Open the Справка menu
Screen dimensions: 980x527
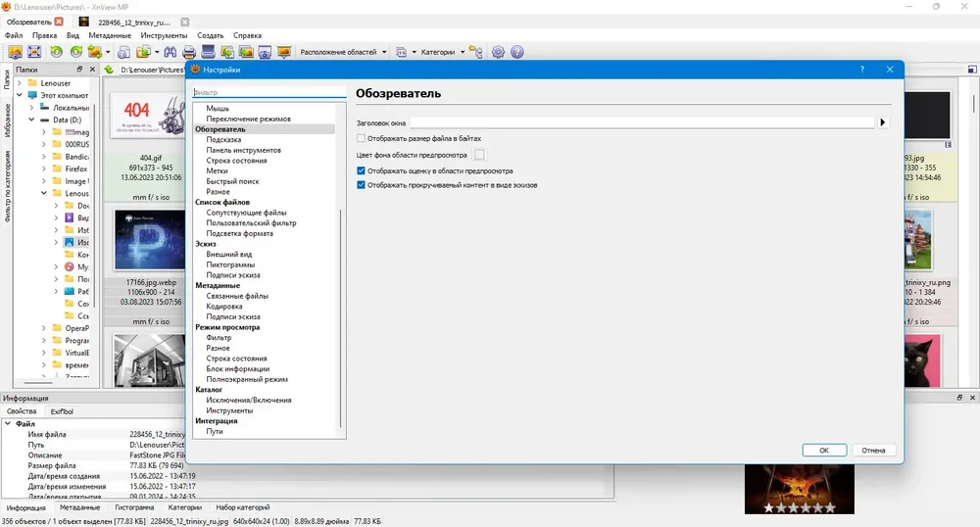click(248, 35)
